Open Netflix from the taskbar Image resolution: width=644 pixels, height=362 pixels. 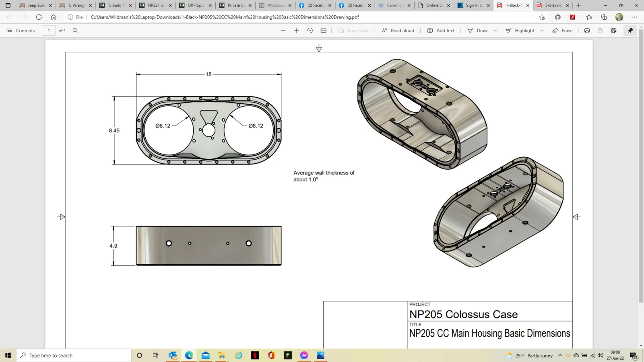(255, 356)
